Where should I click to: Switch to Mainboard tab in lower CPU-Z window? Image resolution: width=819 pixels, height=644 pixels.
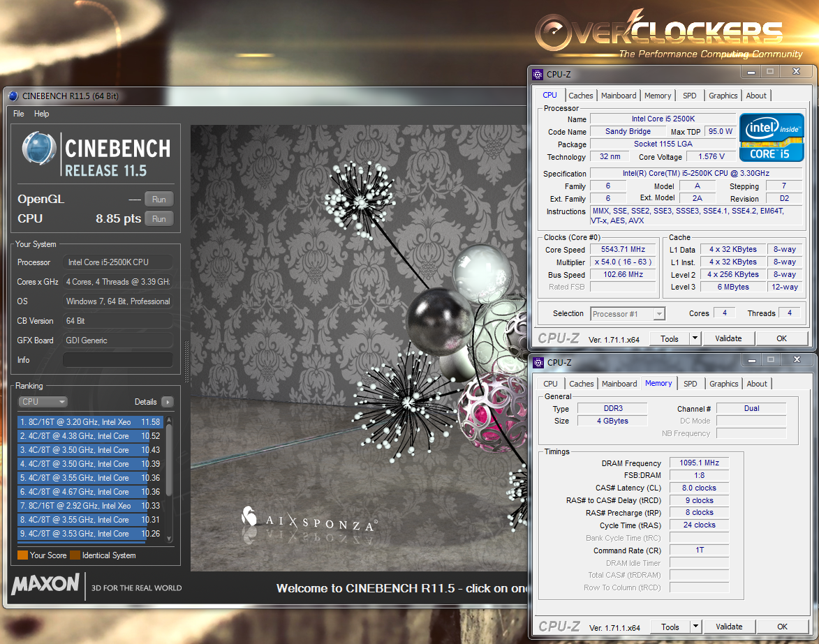point(619,384)
